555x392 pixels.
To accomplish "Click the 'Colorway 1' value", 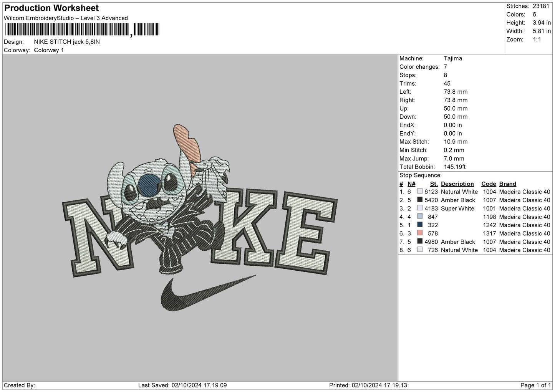I will click(x=49, y=50).
